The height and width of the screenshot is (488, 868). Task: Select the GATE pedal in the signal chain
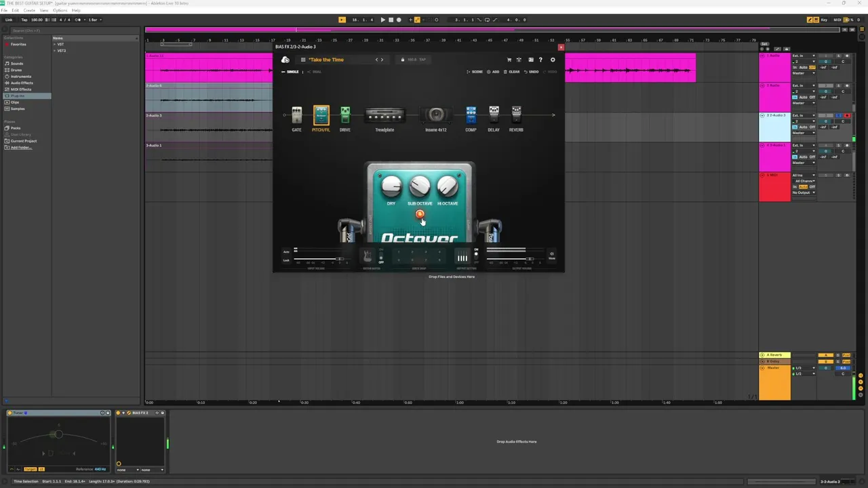(x=296, y=116)
